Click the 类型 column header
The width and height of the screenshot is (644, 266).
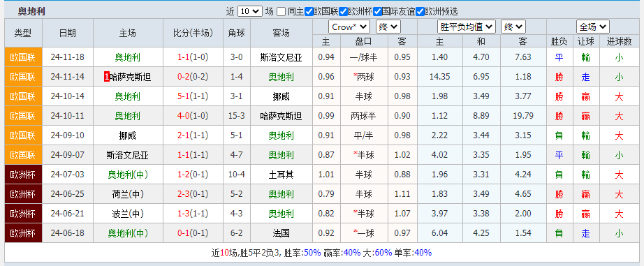click(x=22, y=33)
